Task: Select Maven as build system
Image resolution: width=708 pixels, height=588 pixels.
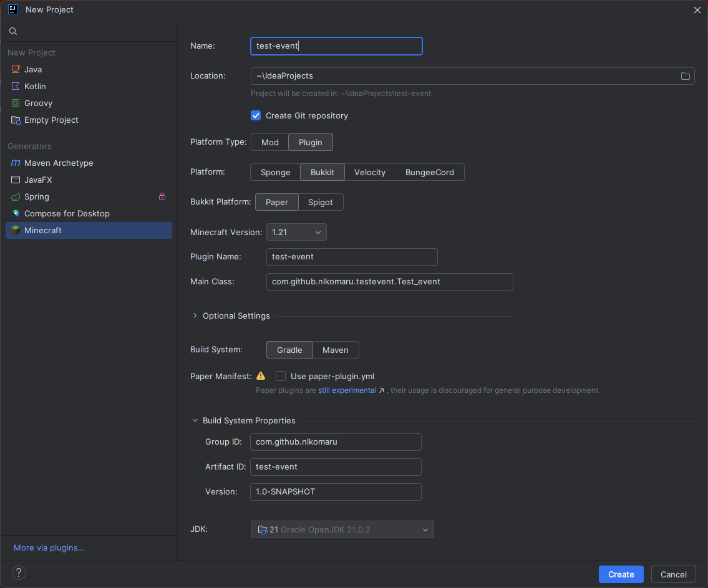Action: click(x=335, y=350)
